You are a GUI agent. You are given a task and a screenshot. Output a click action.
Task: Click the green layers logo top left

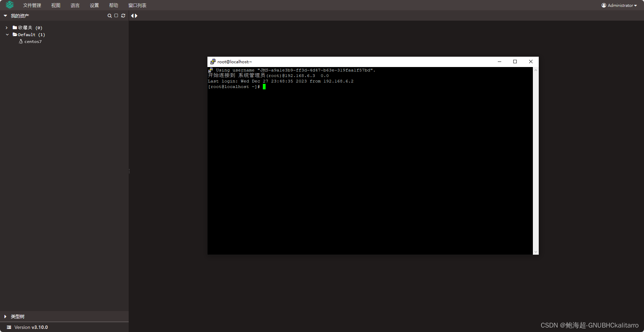coord(9,5)
